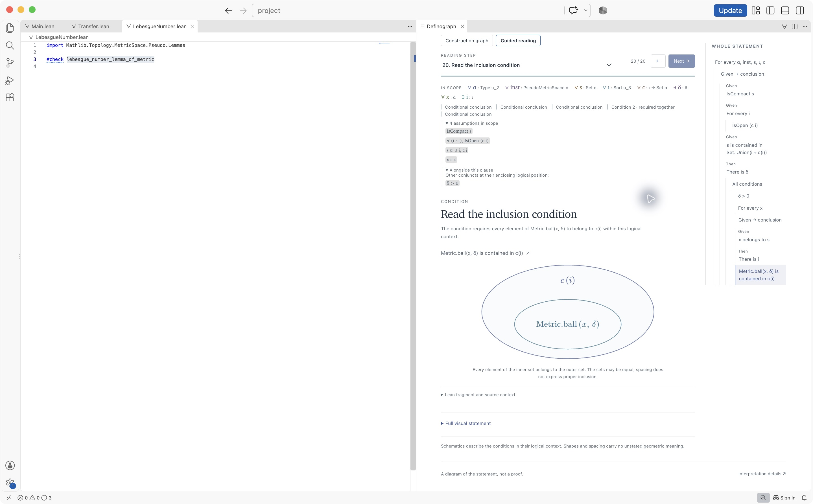813x504 pixels.
Task: Click the Update button
Action: pyautogui.click(x=730, y=11)
